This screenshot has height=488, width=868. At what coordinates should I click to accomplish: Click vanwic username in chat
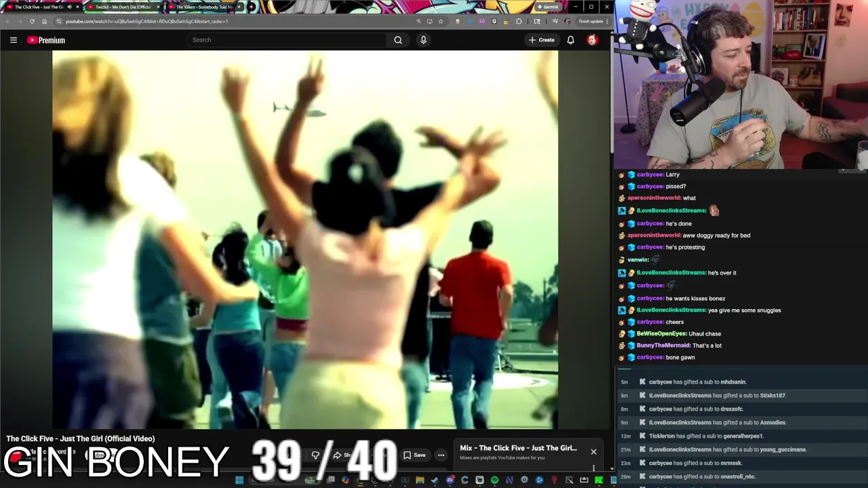click(637, 260)
